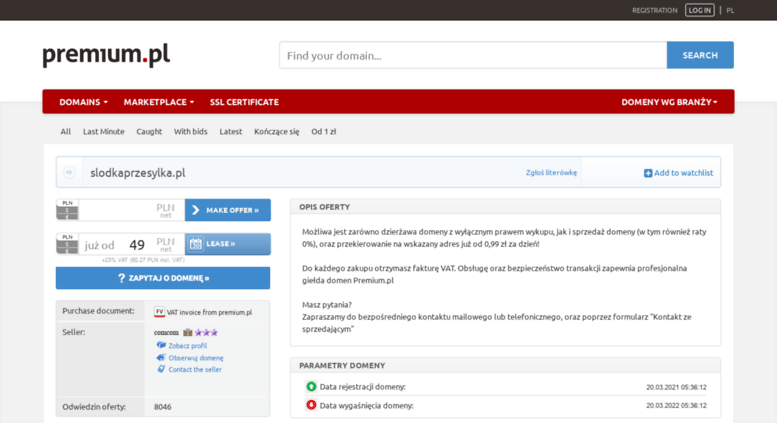Select the Caught tab
Screen dimensions: 777x423
149,132
